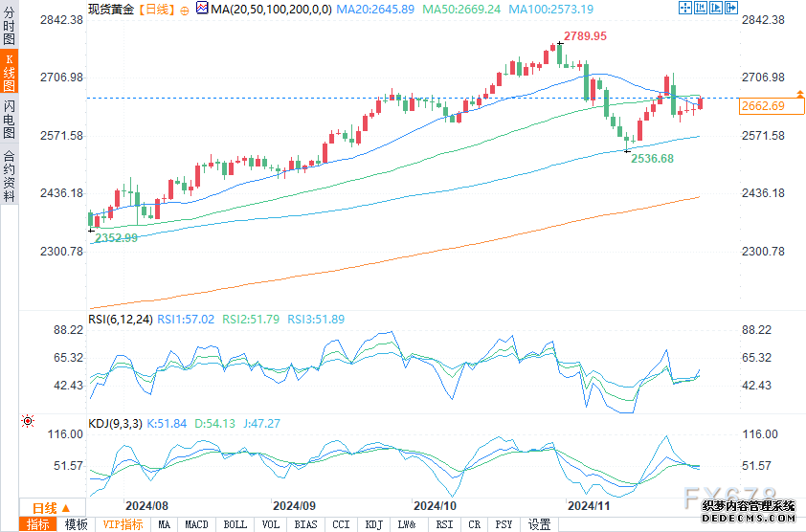Click the RSI1:57.02 value
Screen dimensions: 806x532
pyautogui.click(x=186, y=320)
